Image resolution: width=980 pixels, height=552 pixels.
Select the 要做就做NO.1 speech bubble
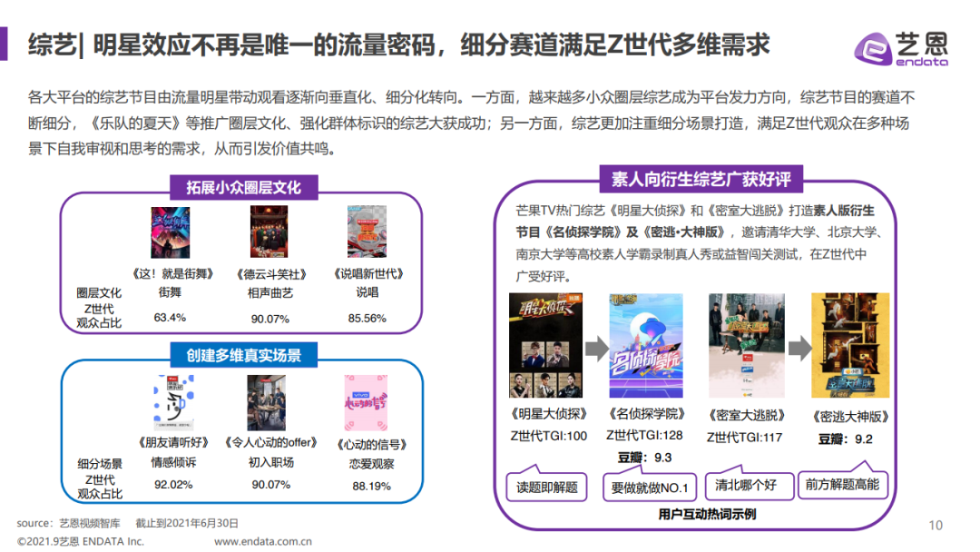(650, 487)
